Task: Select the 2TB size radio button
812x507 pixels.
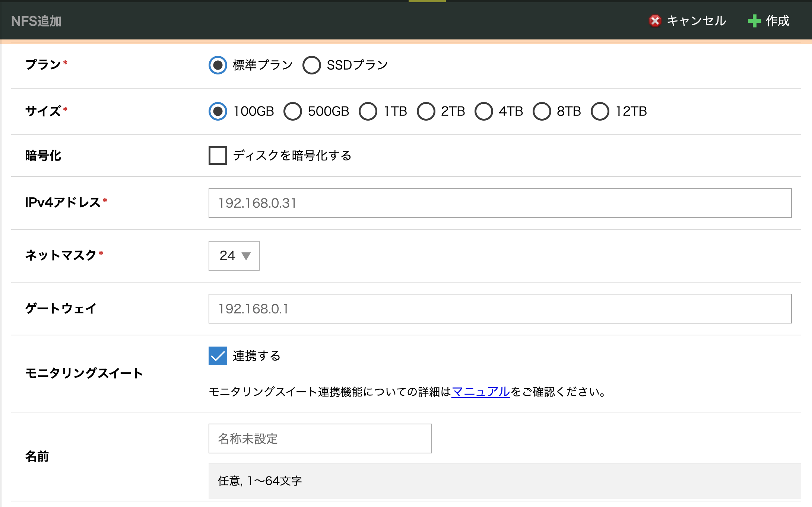Action: pos(426,111)
